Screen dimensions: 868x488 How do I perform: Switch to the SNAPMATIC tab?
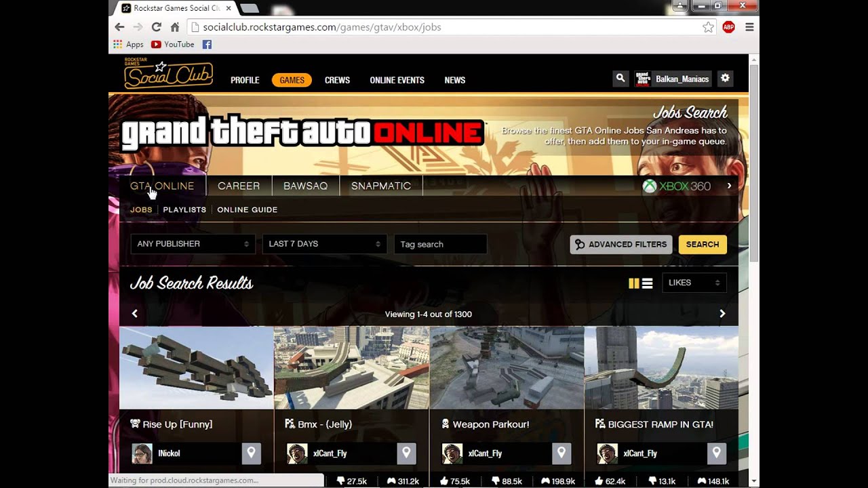[x=381, y=186]
